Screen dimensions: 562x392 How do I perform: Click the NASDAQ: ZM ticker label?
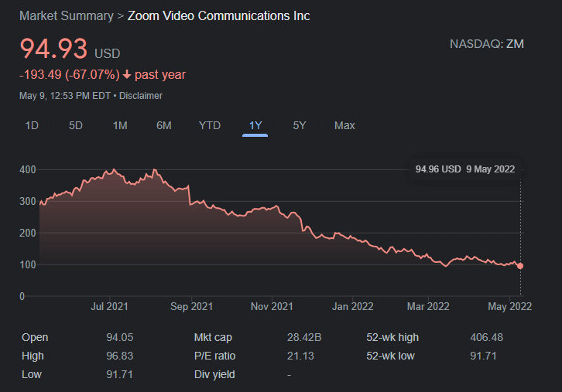tap(486, 43)
